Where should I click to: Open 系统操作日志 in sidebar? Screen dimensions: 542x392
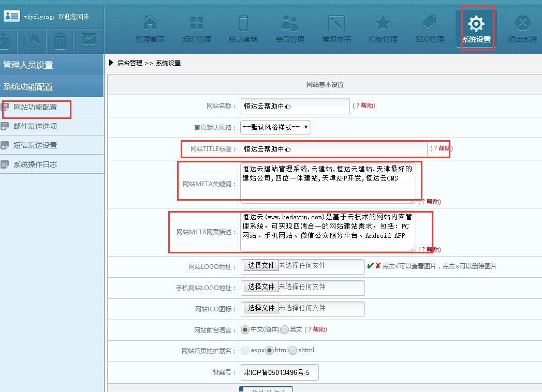[x=35, y=164]
